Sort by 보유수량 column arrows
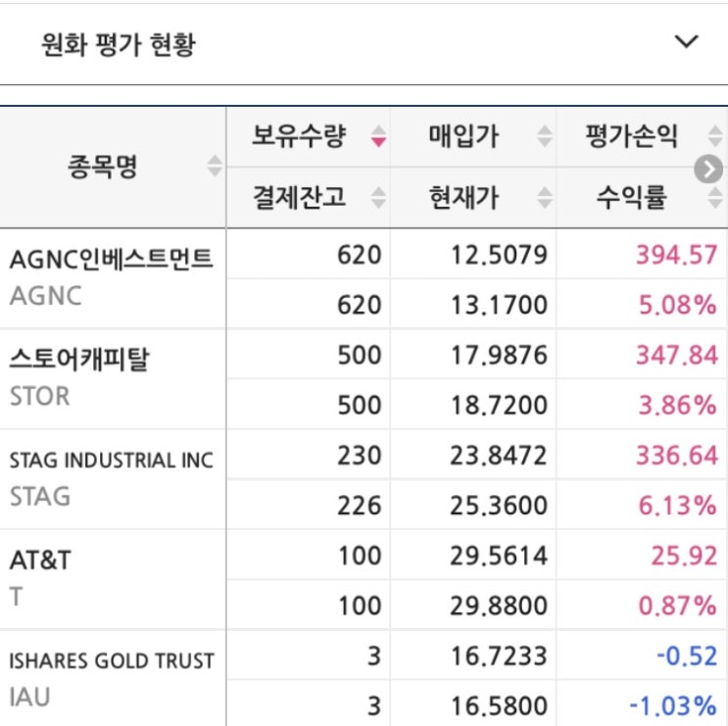The height and width of the screenshot is (726, 728). 378,136
